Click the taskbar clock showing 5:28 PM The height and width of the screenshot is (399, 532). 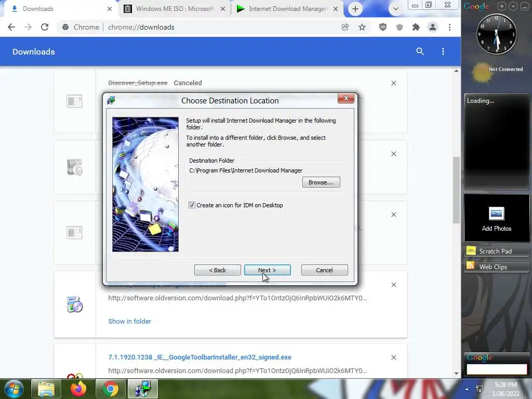click(506, 389)
